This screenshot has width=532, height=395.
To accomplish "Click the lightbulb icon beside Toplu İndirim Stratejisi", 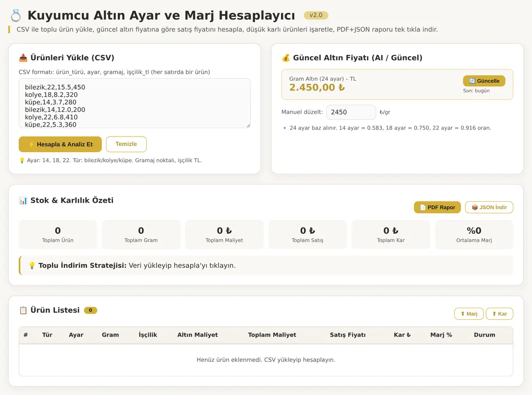I will coord(32,266).
